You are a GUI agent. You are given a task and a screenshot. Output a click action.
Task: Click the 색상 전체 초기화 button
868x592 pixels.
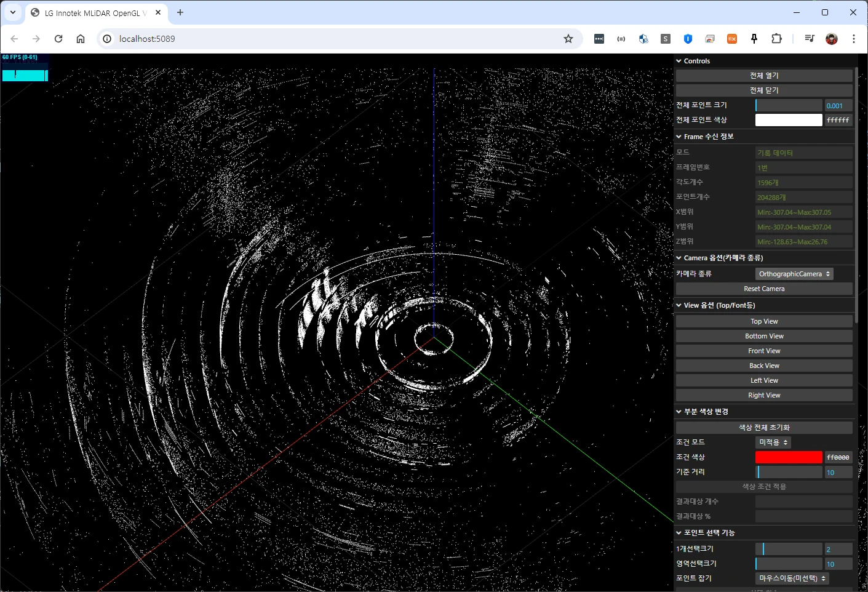(764, 428)
